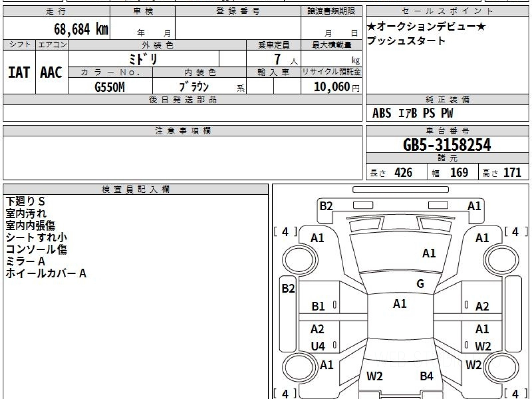Select the mileage value 68,684 km
Image resolution: width=532 pixels, height=399 pixels.
81,29
